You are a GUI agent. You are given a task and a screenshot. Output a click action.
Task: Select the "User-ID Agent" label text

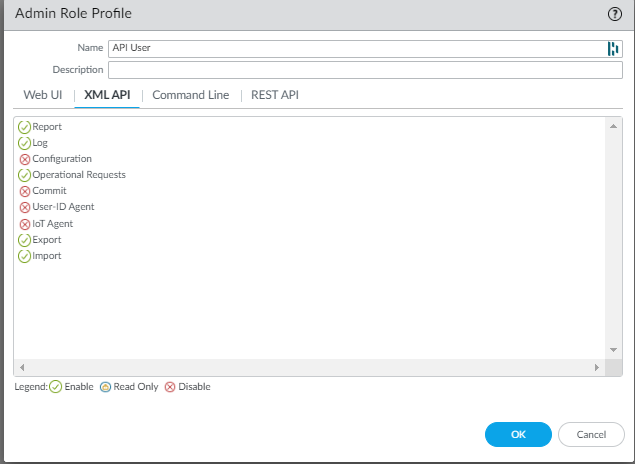(63, 207)
